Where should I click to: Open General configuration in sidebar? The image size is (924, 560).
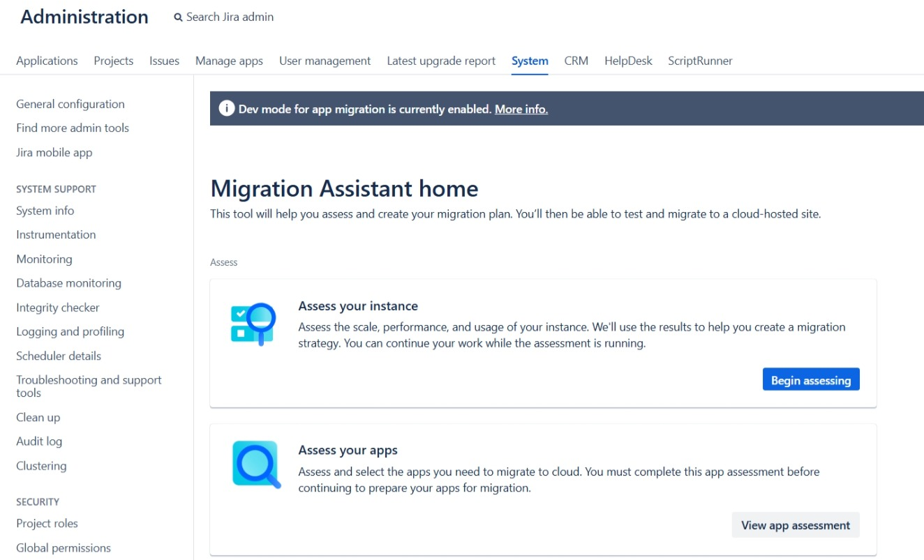[x=70, y=104]
